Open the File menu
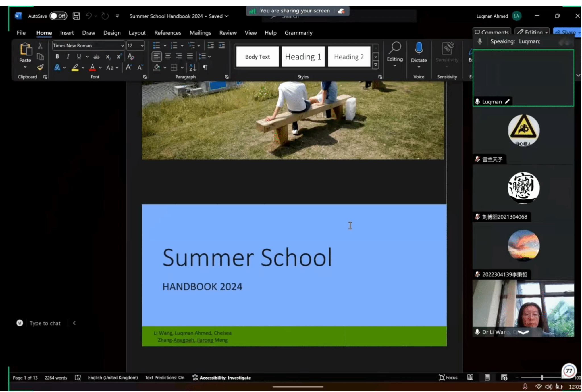This screenshot has width=582, height=392. coord(21,33)
